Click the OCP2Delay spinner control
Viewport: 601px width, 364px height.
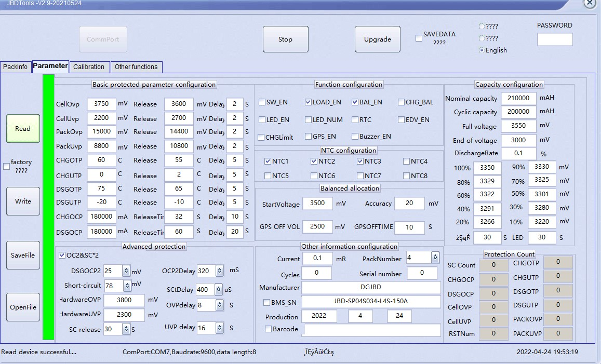point(220,271)
